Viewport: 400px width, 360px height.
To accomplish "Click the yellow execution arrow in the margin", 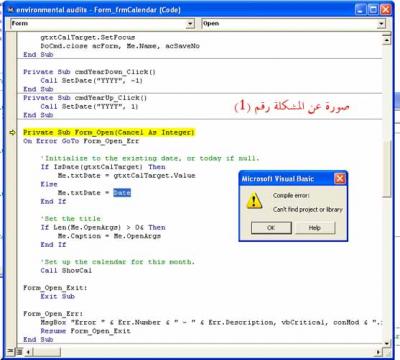I will (12, 133).
